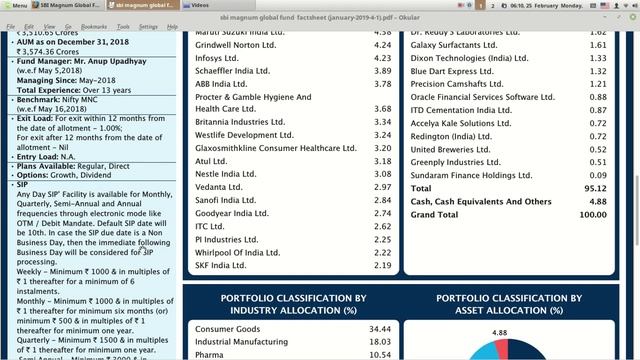This screenshot has width=640, height=360.
Task: Click 'Cash, Cash Equivalents And Others' row
Action: point(509,201)
